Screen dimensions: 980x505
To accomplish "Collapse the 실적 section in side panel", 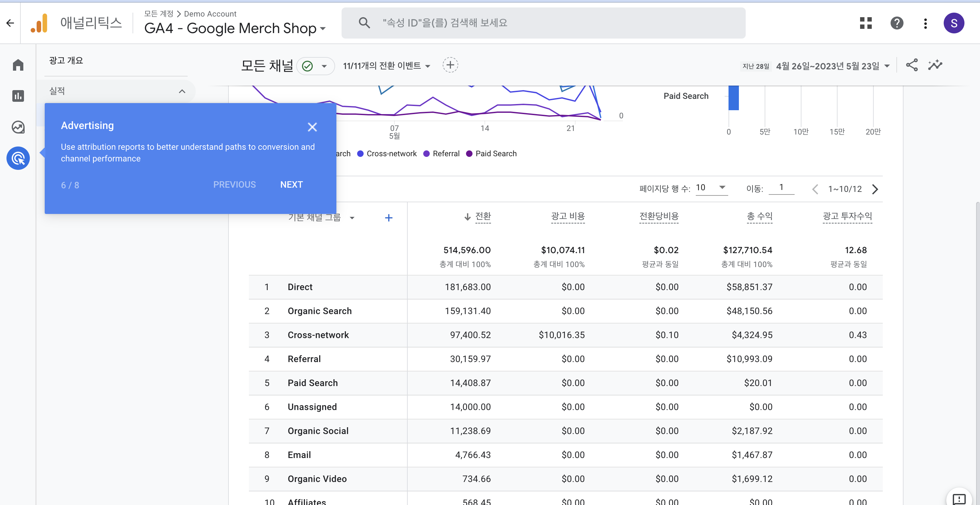I will click(x=182, y=91).
